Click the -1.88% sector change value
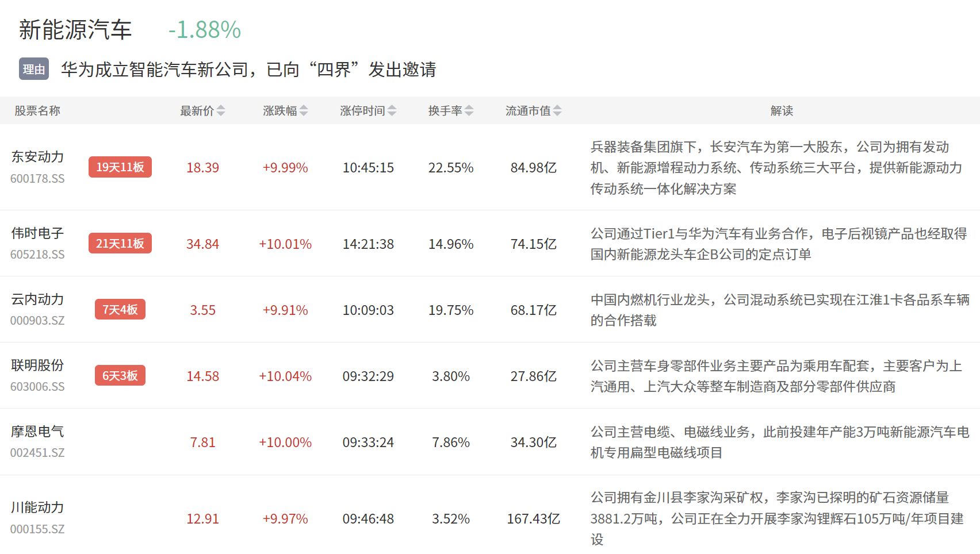This screenshot has width=980, height=554. (x=205, y=30)
